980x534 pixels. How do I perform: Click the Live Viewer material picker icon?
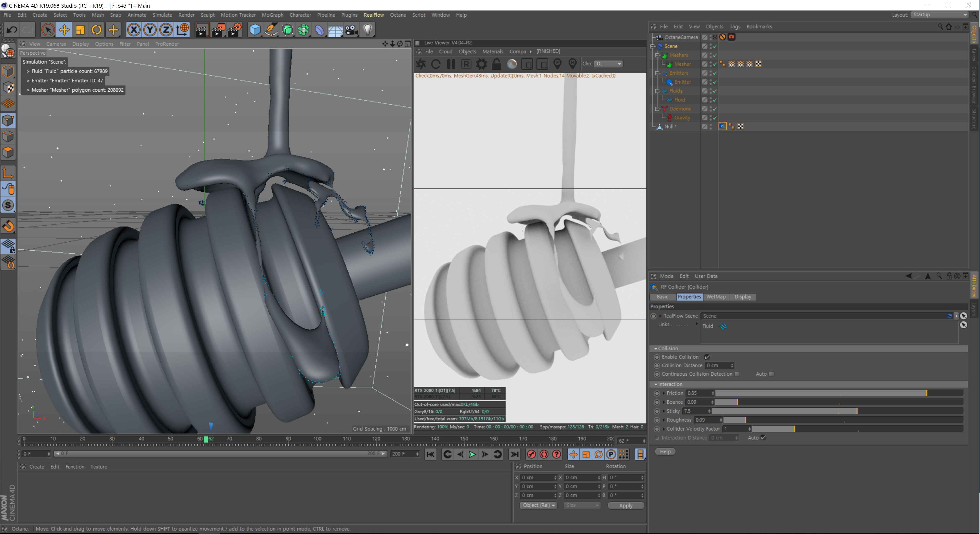pyautogui.click(x=572, y=64)
